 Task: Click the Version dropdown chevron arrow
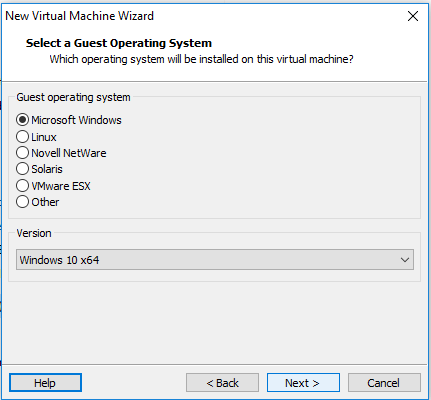click(405, 260)
